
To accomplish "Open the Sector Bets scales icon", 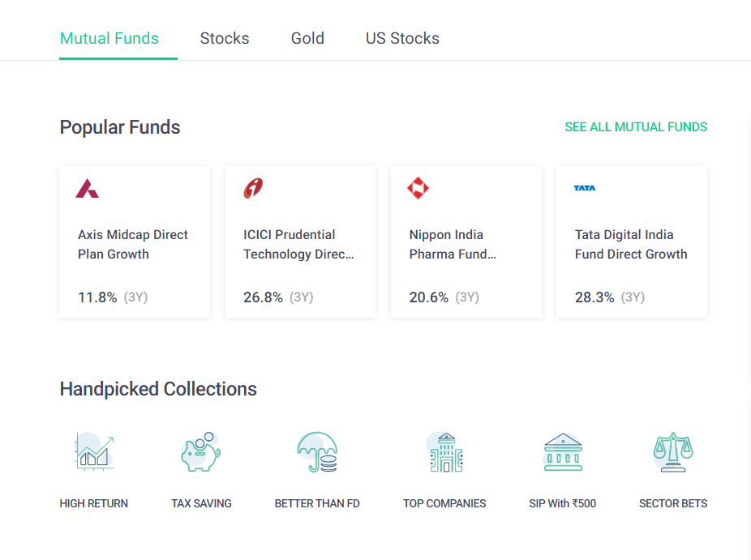I will pyautogui.click(x=673, y=451).
